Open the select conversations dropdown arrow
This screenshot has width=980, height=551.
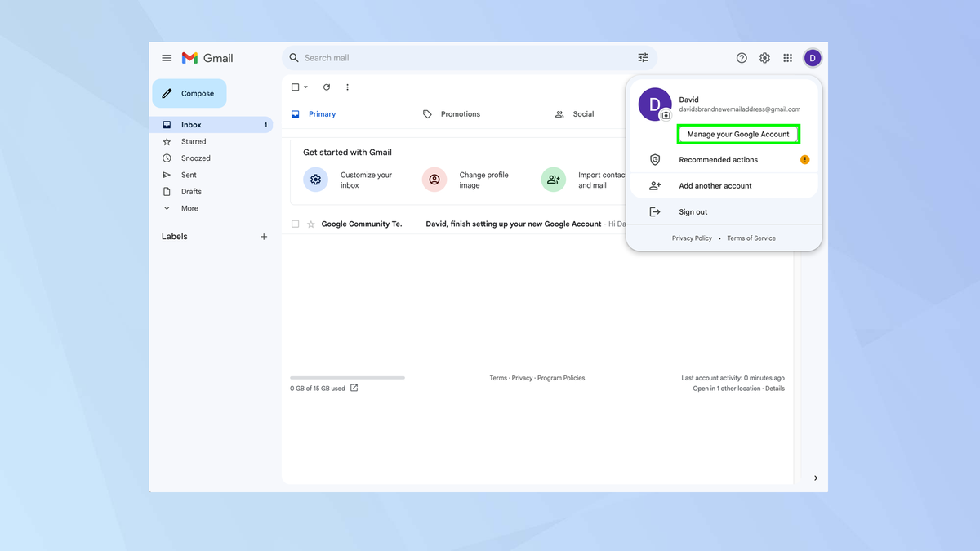tap(305, 87)
